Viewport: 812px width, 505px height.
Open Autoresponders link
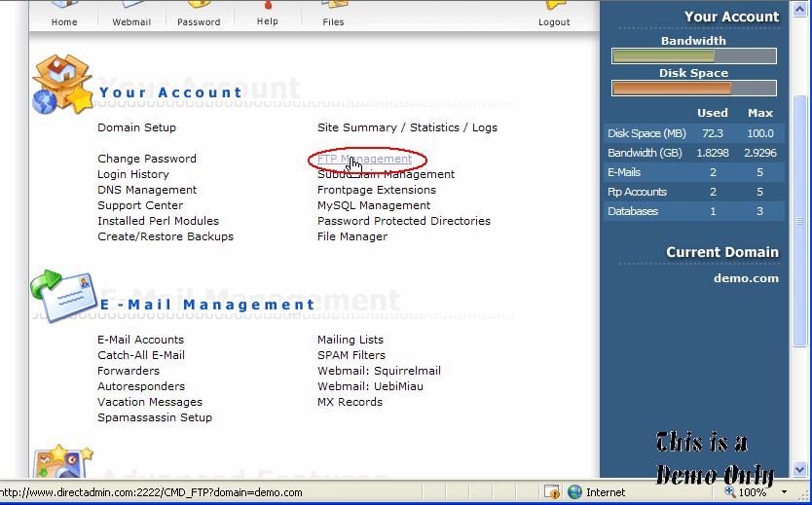pyautogui.click(x=141, y=386)
